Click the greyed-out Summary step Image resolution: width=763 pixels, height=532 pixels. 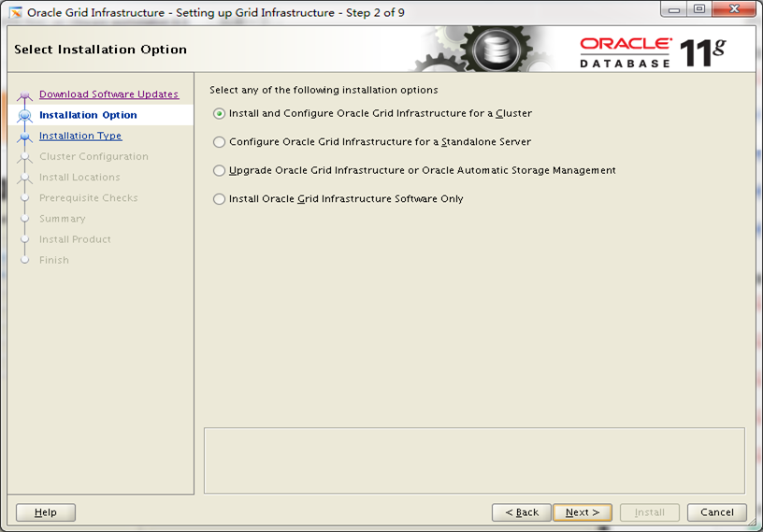63,219
